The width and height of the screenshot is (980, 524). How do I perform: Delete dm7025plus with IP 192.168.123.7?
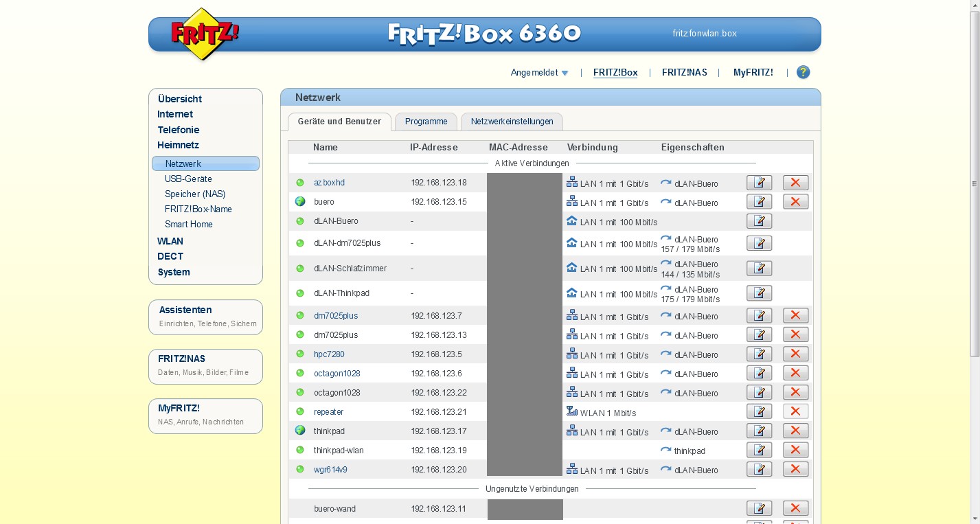click(795, 316)
